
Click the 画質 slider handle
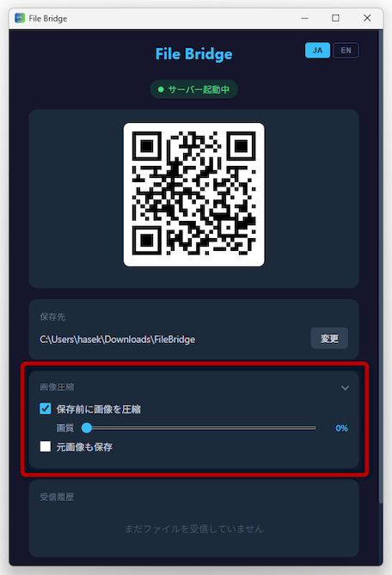[87, 428]
